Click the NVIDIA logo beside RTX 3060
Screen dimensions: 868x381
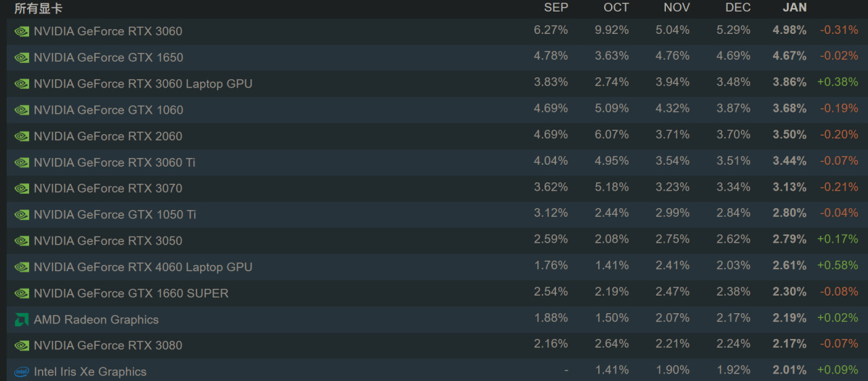pyautogui.click(x=22, y=31)
